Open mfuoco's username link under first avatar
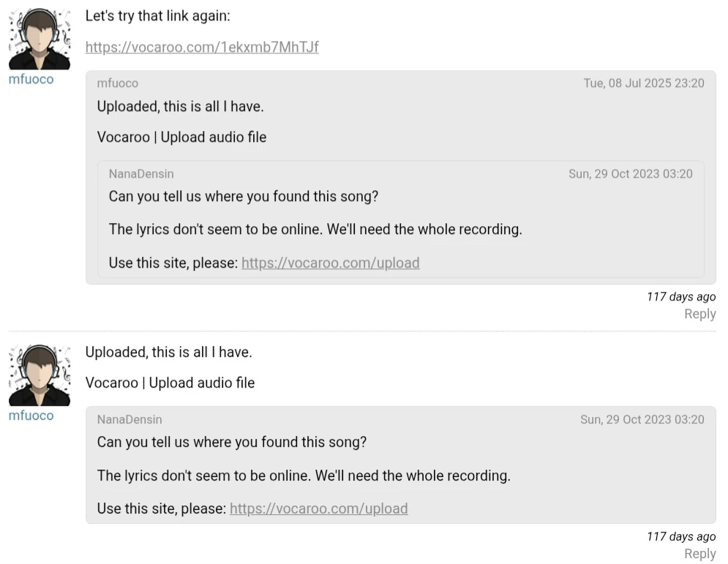728x564 pixels. point(31,79)
